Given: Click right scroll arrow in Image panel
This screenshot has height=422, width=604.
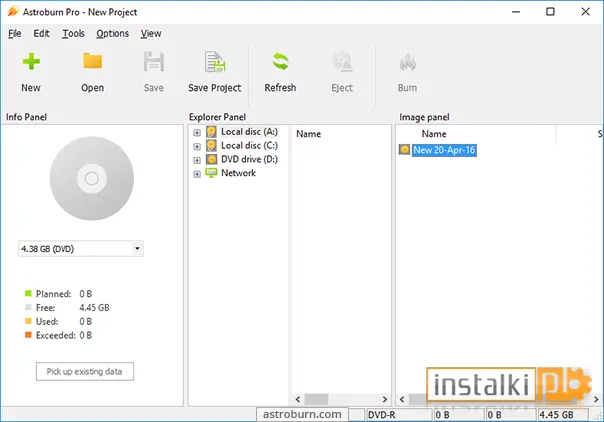Looking at the screenshot, I should [x=596, y=399].
